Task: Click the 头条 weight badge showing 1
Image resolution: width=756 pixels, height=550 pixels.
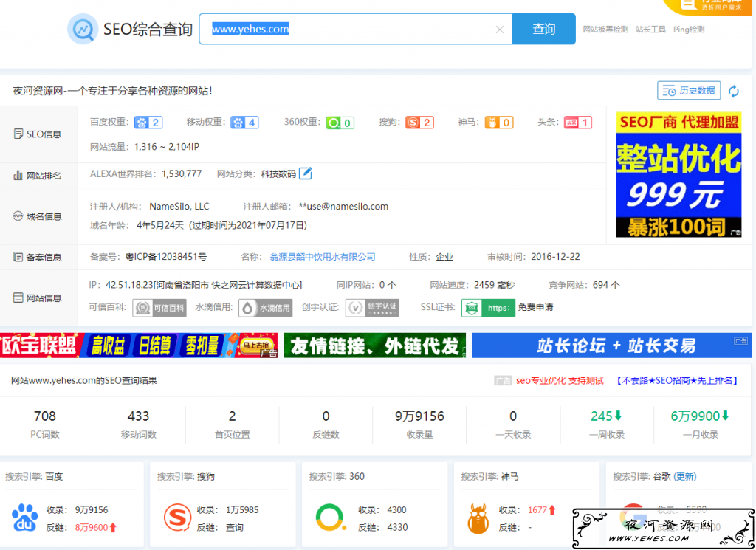Action: tap(577, 123)
